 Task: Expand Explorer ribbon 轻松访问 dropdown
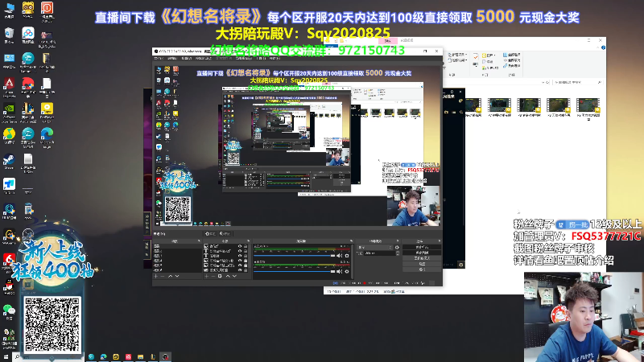click(x=457, y=60)
